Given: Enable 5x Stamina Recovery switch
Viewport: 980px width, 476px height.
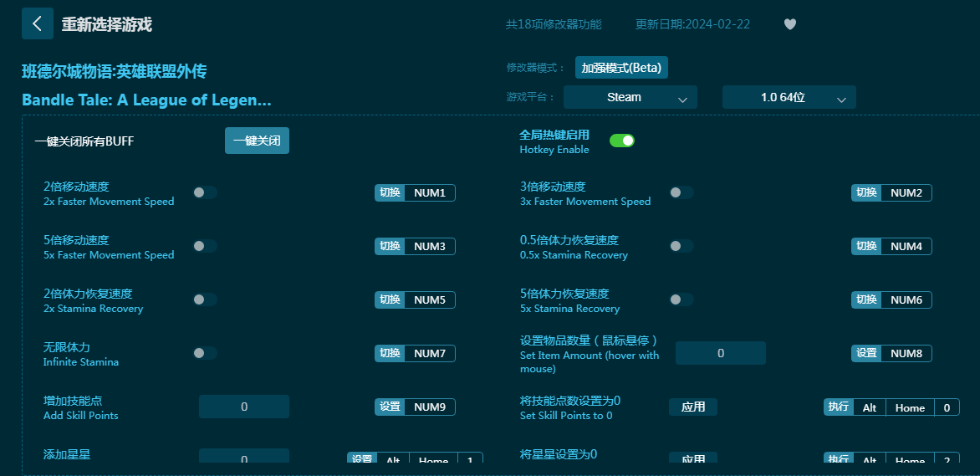Looking at the screenshot, I should [x=681, y=299].
